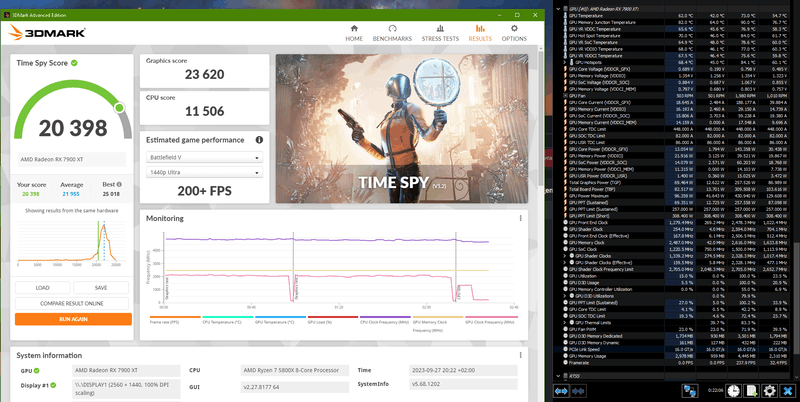The image size is (800, 402).
Task: Open HWiNFO sensor settings gear
Action: pyautogui.click(x=769, y=391)
